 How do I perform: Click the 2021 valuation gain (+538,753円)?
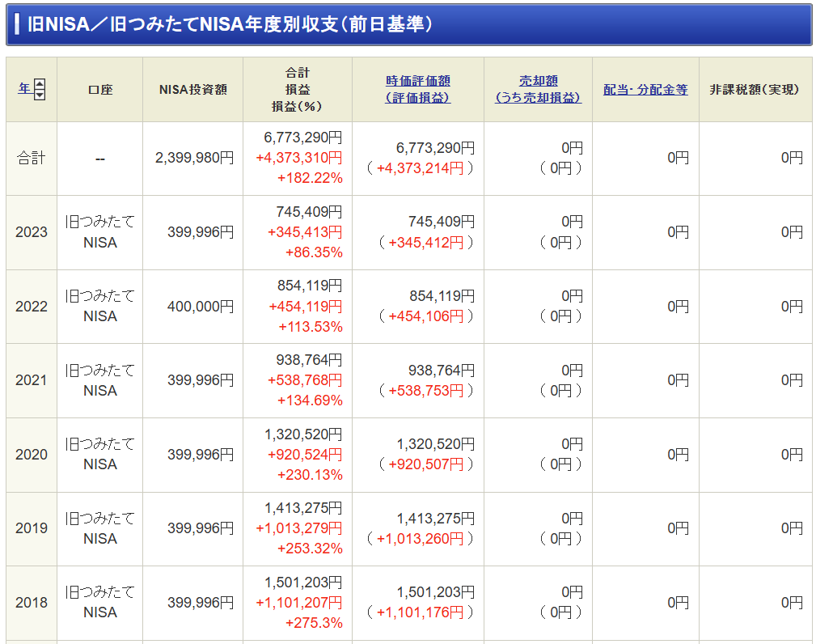coord(426,391)
